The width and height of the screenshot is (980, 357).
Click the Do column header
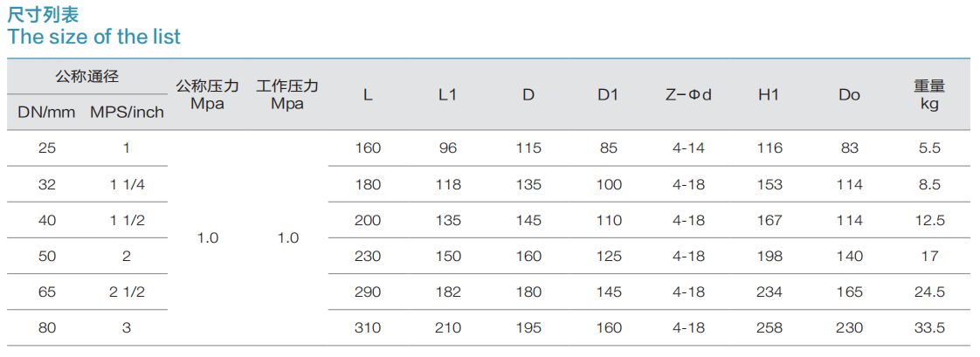[x=849, y=95]
